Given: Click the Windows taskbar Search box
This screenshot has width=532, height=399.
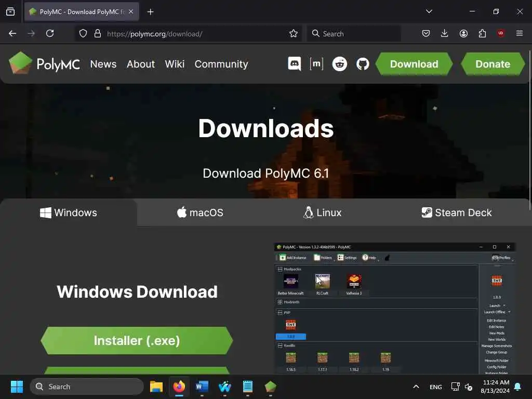Looking at the screenshot, I should (x=87, y=387).
